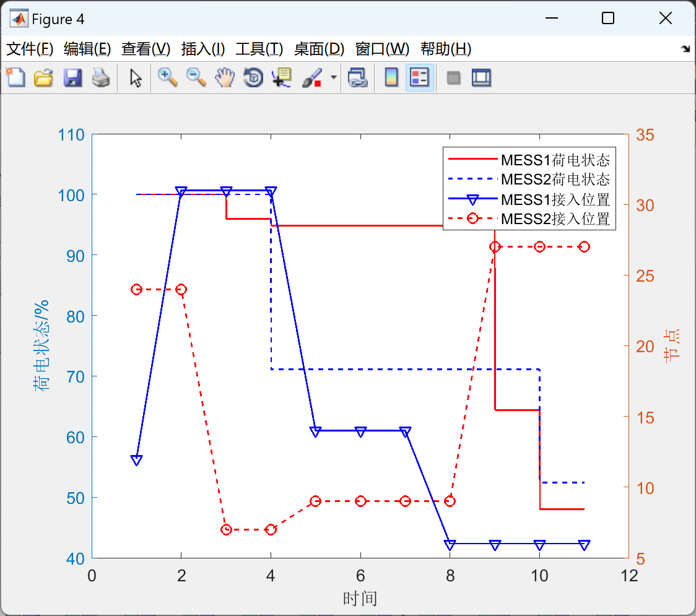Viewport: 696px width, 616px height.
Task: Open a saved figure file
Action: point(43,77)
